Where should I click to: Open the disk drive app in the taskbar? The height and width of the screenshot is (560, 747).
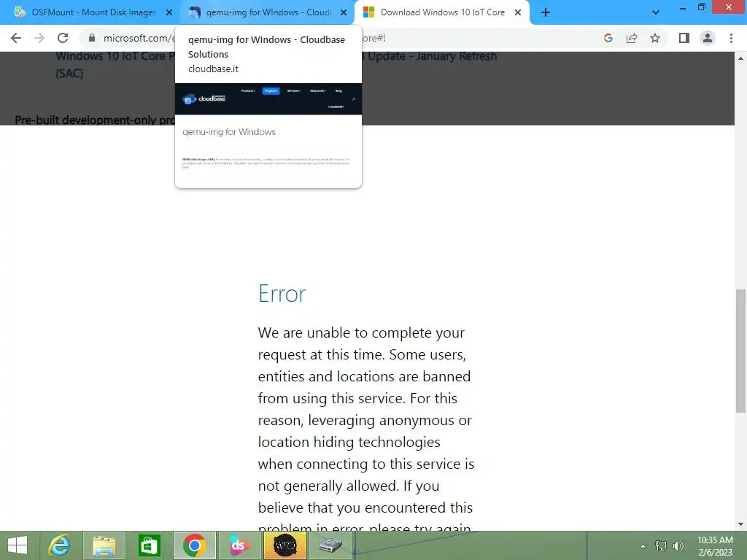coord(330,545)
